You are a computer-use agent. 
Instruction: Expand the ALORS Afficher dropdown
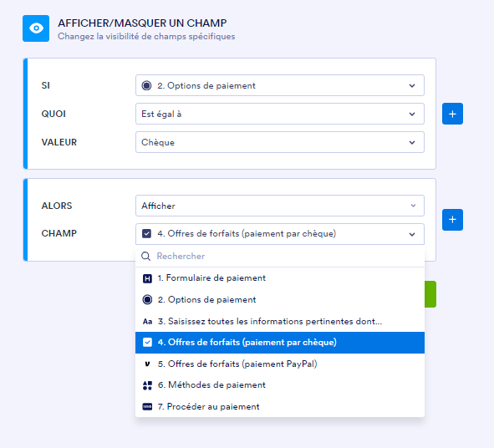280,206
